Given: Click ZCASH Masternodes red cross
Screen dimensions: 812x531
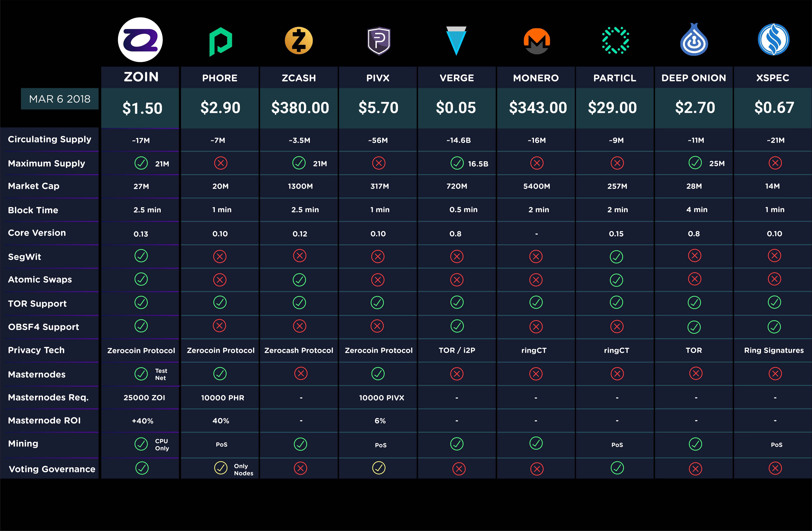Looking at the screenshot, I should [301, 373].
